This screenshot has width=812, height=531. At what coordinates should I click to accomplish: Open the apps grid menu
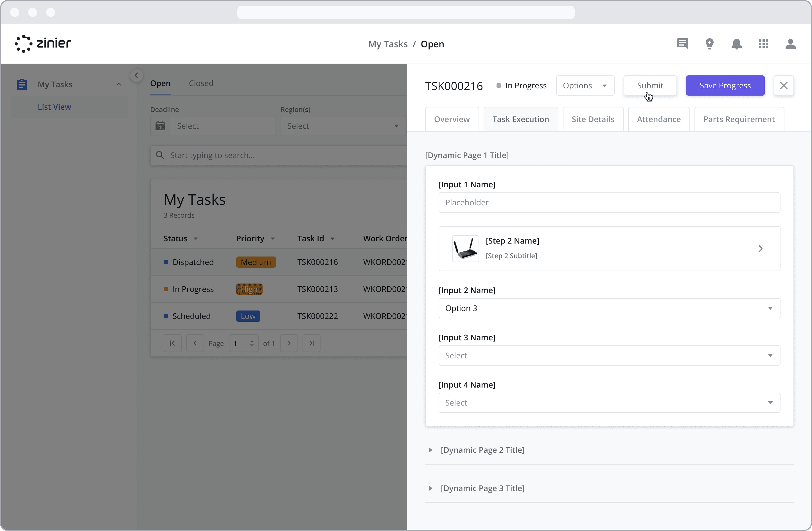coord(764,44)
